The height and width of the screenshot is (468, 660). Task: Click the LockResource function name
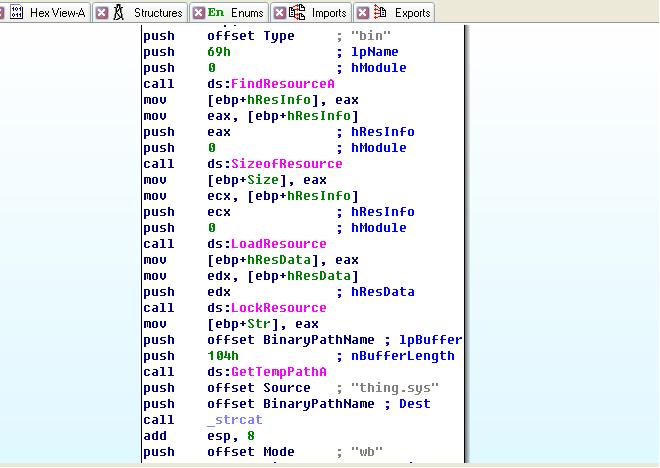(278, 308)
